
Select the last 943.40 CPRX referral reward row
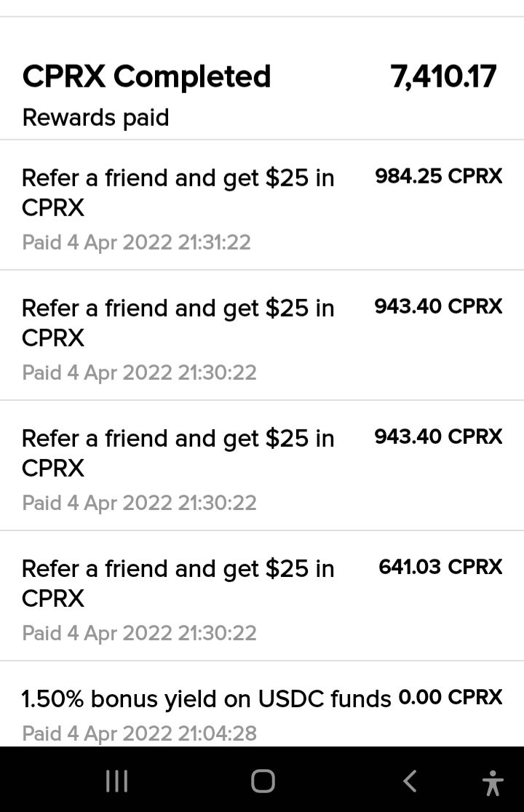[262, 465]
